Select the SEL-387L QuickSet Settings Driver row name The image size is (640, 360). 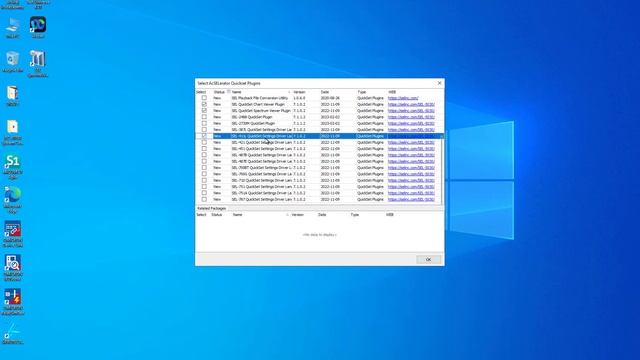[x=262, y=130]
